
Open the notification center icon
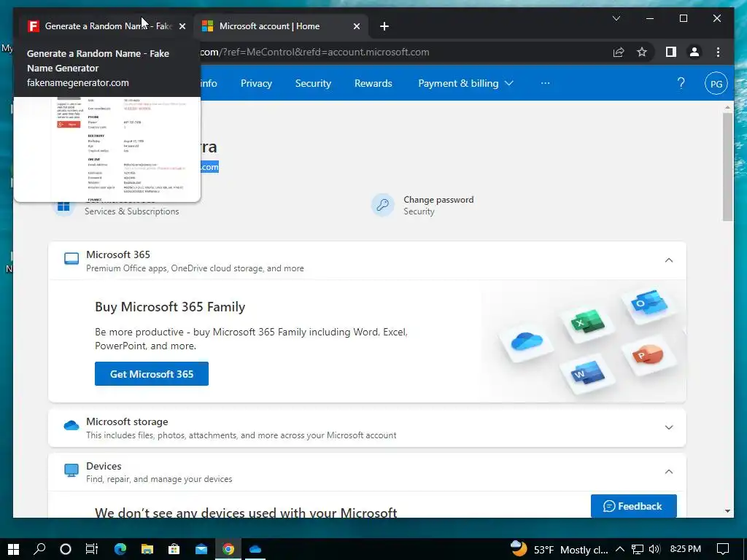tap(723, 550)
